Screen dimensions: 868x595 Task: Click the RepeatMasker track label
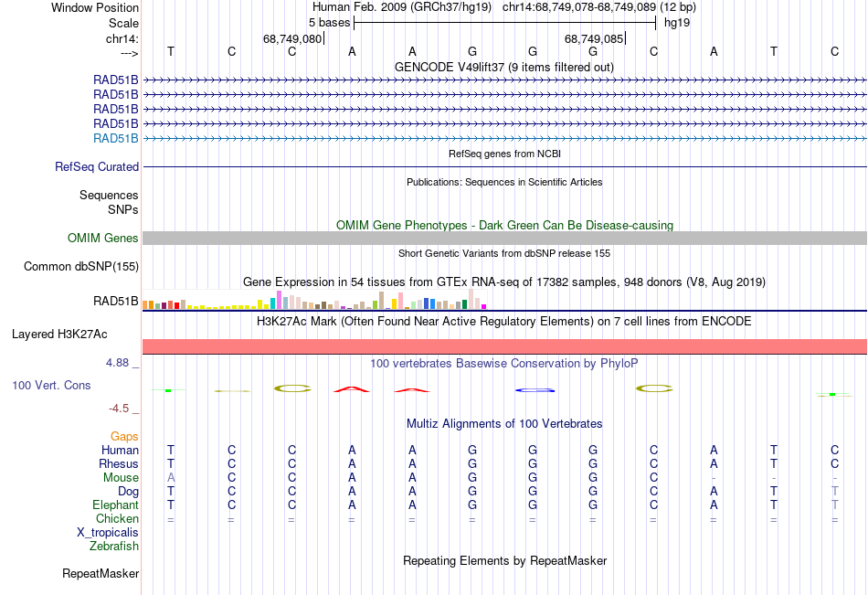click(101, 573)
